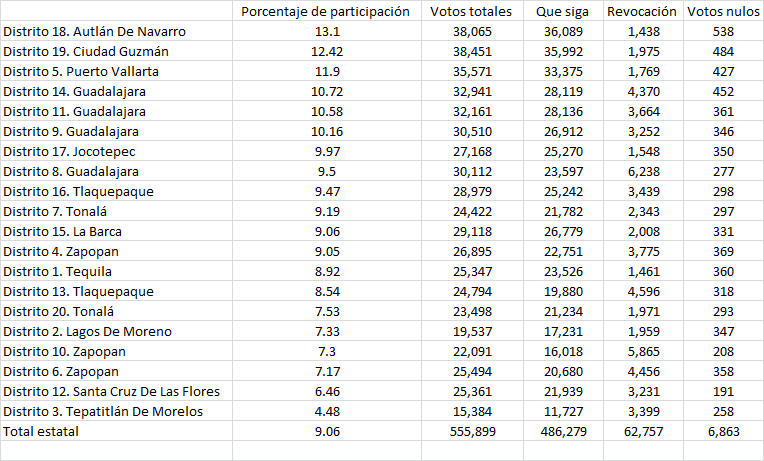Select the "Distrito 17. Jocotepec" cell

(x=69, y=151)
